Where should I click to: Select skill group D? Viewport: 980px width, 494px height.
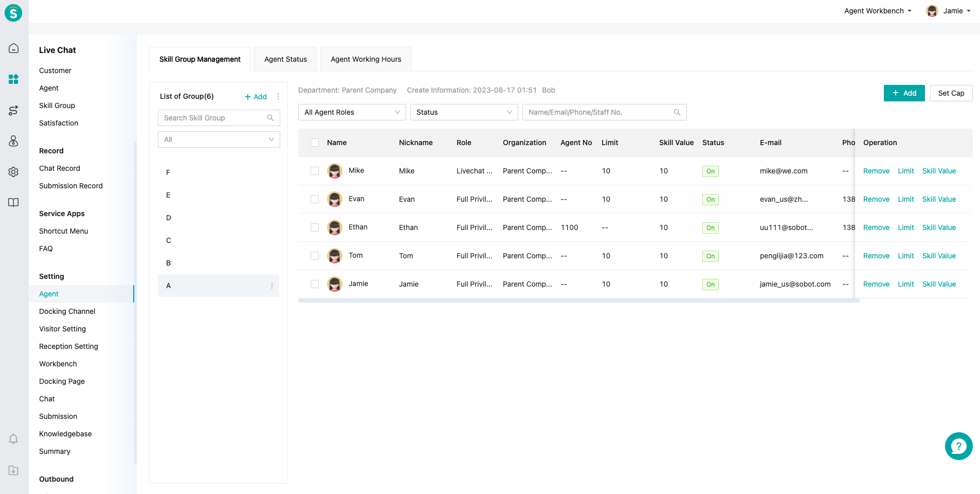(219, 218)
